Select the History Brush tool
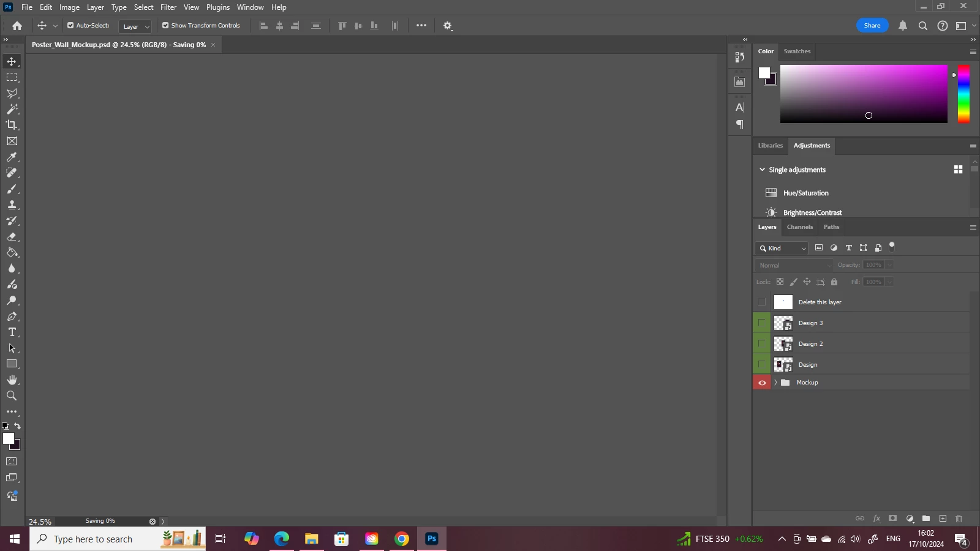Viewport: 980px width, 551px height. 12,220
